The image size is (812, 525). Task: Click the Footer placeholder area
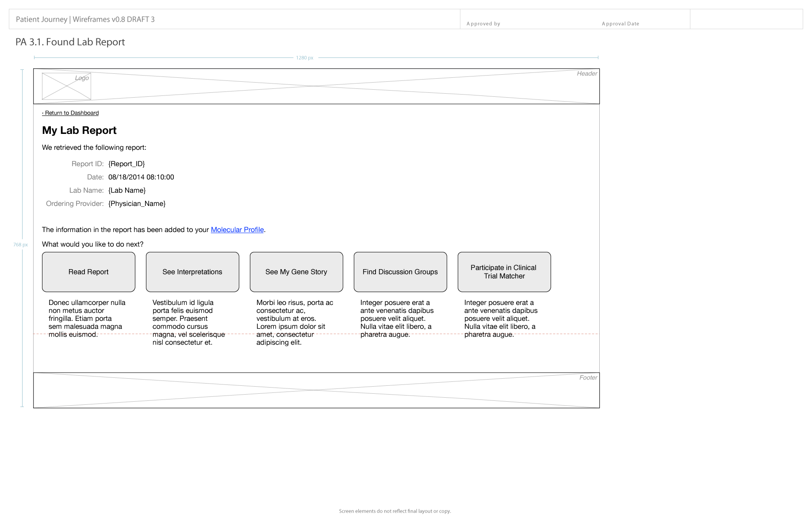[316, 390]
